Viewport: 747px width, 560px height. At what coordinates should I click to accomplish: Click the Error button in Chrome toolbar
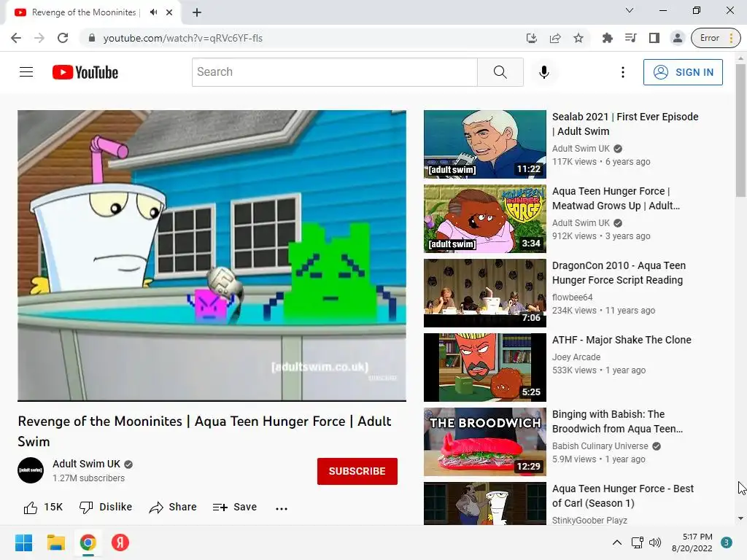coord(716,38)
